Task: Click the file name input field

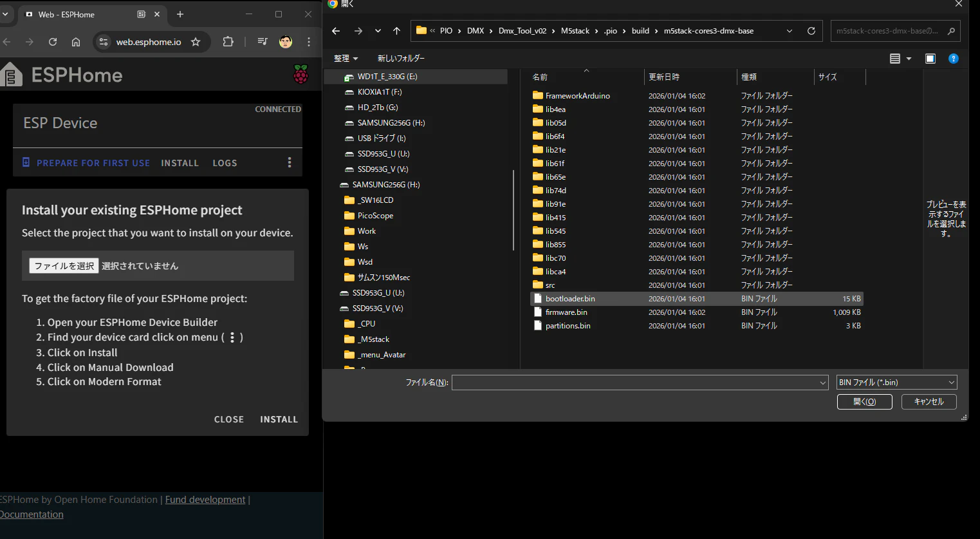Action: pos(635,383)
